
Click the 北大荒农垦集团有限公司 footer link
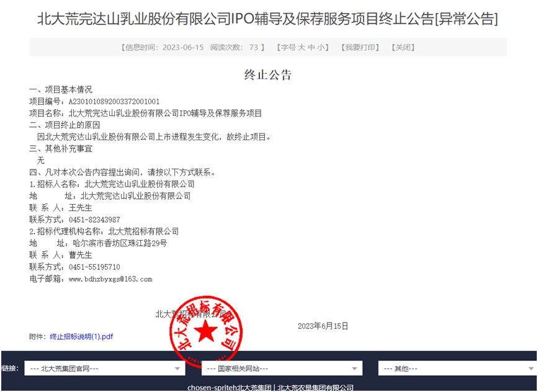[315, 388]
